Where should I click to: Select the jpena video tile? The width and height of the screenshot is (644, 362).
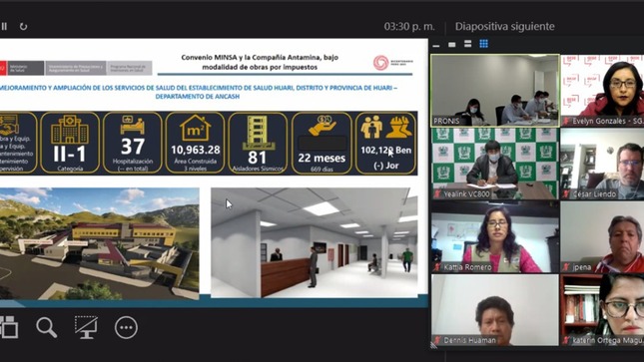coord(602,236)
